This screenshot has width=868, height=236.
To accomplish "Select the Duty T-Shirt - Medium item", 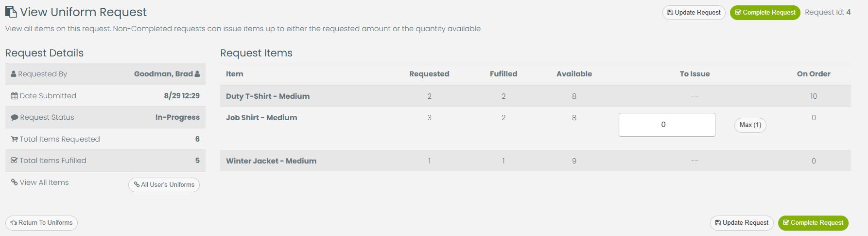I will pyautogui.click(x=267, y=96).
